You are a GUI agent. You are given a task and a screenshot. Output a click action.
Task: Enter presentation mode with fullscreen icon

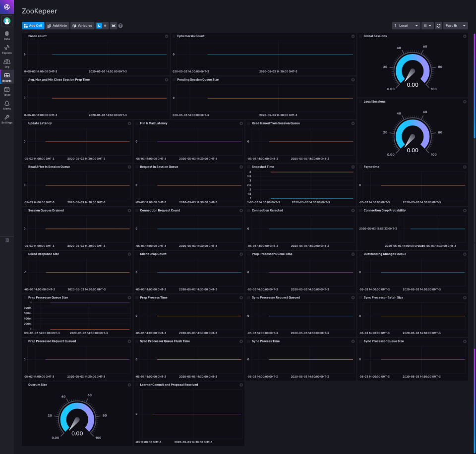pos(114,25)
